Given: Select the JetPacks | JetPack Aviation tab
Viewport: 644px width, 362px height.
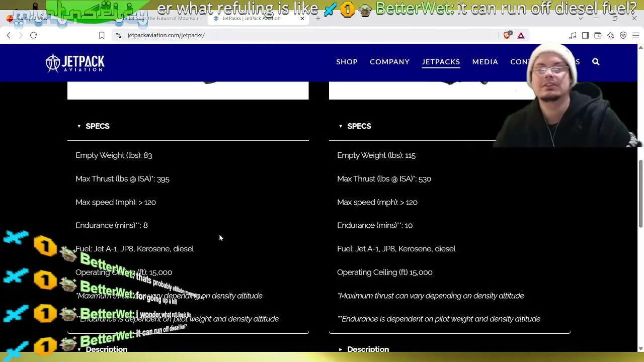Looking at the screenshot, I should tap(259, 19).
